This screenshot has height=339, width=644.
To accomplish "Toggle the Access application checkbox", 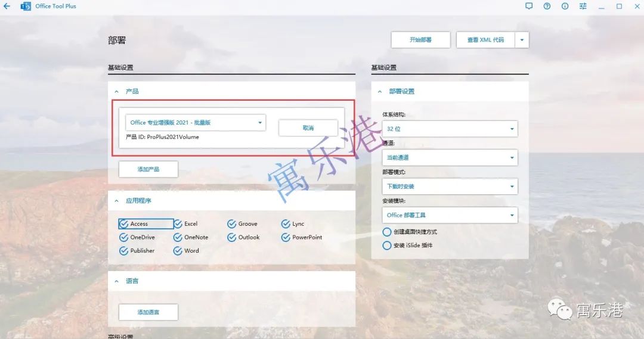I will 123,224.
